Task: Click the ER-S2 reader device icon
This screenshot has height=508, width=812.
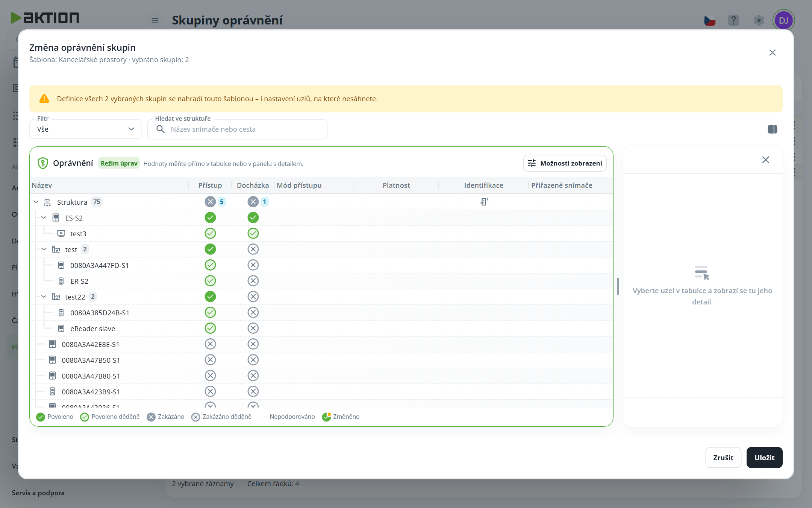Action: click(x=61, y=281)
